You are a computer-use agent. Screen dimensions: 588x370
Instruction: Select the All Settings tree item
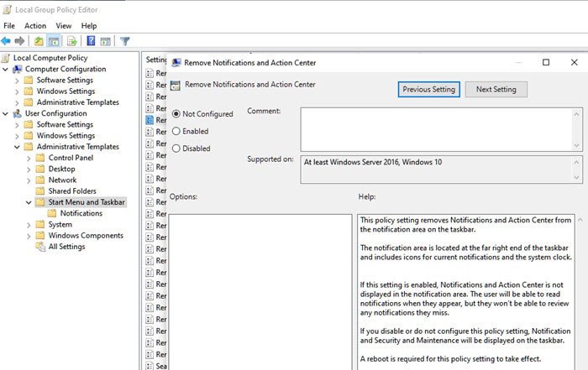pyautogui.click(x=66, y=247)
